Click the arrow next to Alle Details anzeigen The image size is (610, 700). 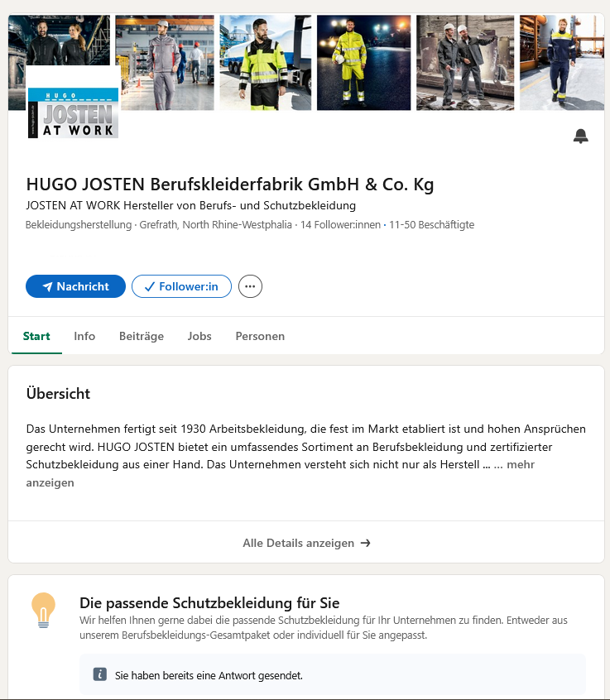366,543
